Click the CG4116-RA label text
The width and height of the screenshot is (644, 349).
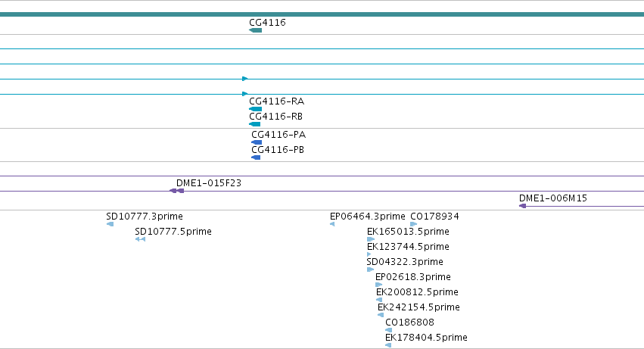(276, 101)
